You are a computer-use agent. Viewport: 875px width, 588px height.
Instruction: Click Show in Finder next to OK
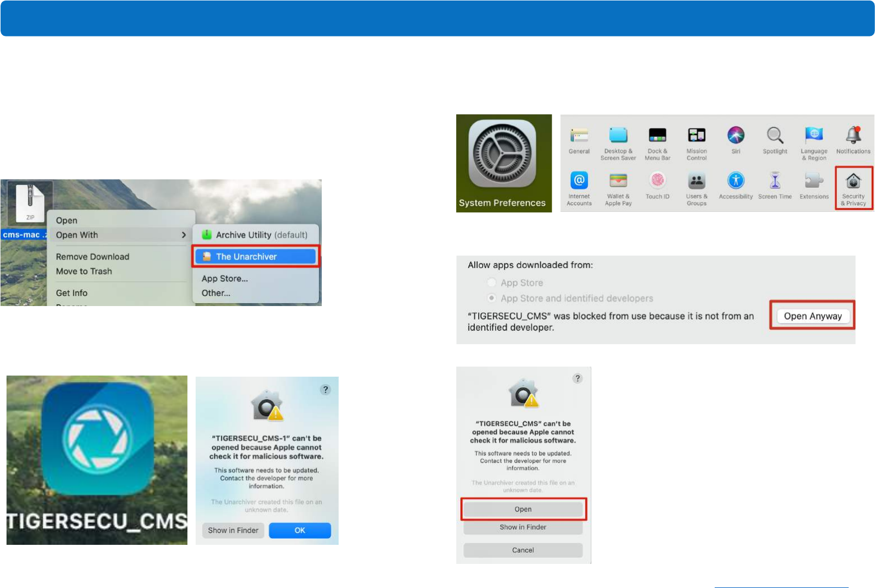point(233,530)
